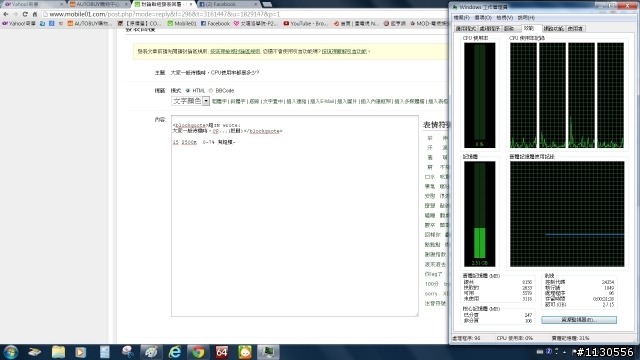Image resolution: width=640 pixels, height=360 pixels.
Task: Launch Internet Explorer from taskbar
Action: (175, 352)
